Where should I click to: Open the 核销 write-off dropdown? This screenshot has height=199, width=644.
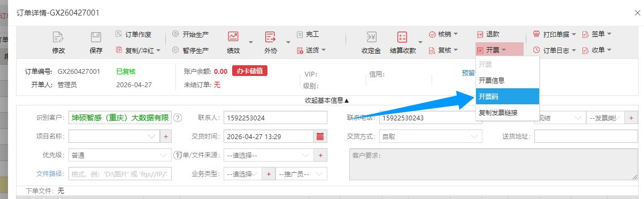(443, 34)
